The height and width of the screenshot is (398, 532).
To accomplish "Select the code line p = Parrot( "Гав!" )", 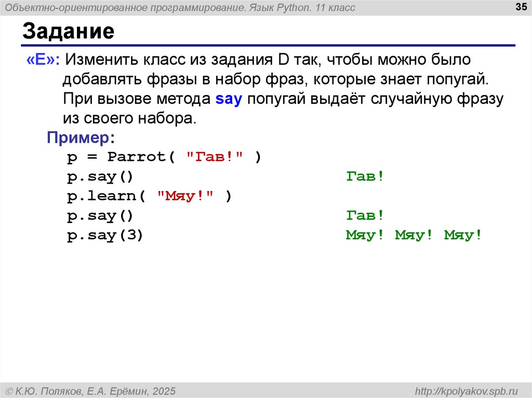I will point(164,157).
